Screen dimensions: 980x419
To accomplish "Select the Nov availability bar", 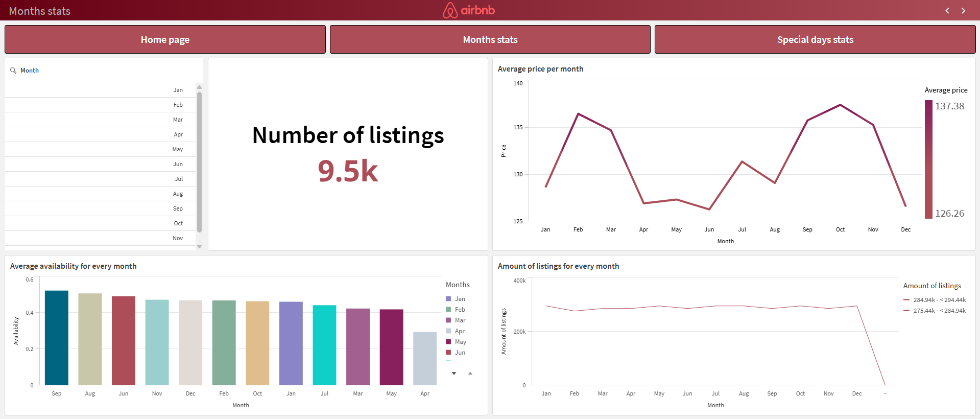I will point(157,342).
